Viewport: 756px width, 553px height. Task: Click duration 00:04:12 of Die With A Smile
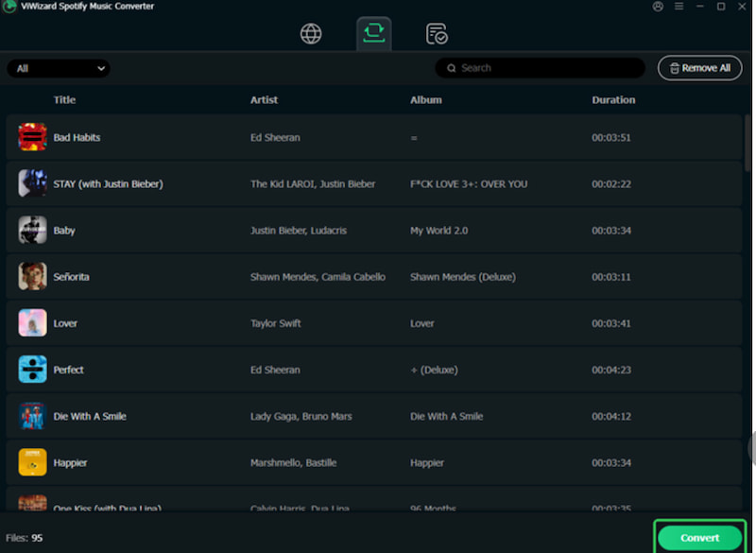coord(610,416)
